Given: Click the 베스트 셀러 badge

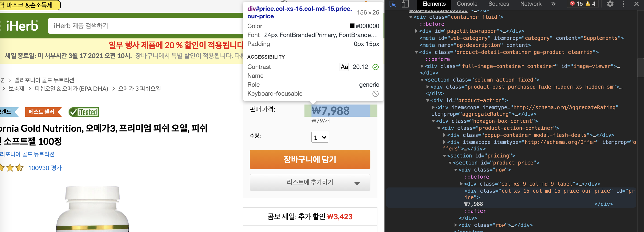Looking at the screenshot, I should [x=43, y=112].
